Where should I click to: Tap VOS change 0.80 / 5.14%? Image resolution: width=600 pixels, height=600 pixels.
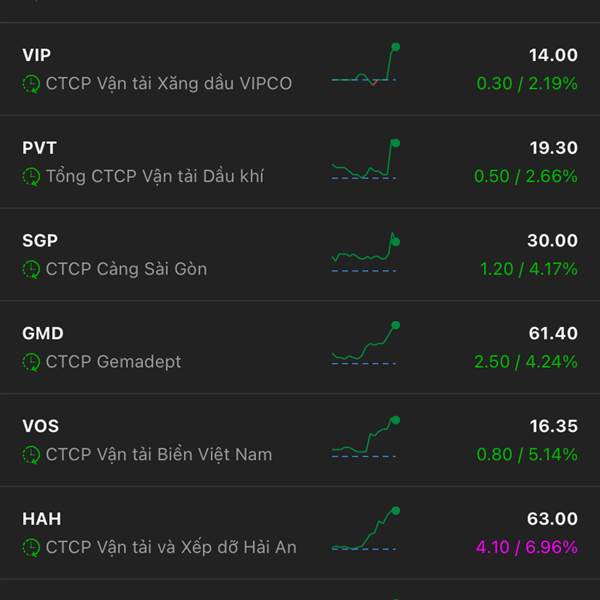click(527, 455)
